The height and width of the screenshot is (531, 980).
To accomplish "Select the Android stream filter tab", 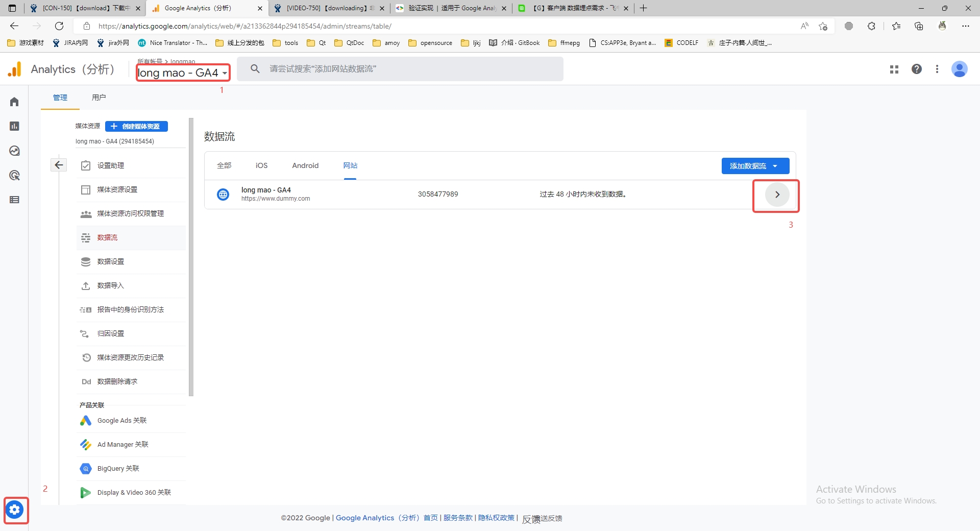I will tap(305, 165).
